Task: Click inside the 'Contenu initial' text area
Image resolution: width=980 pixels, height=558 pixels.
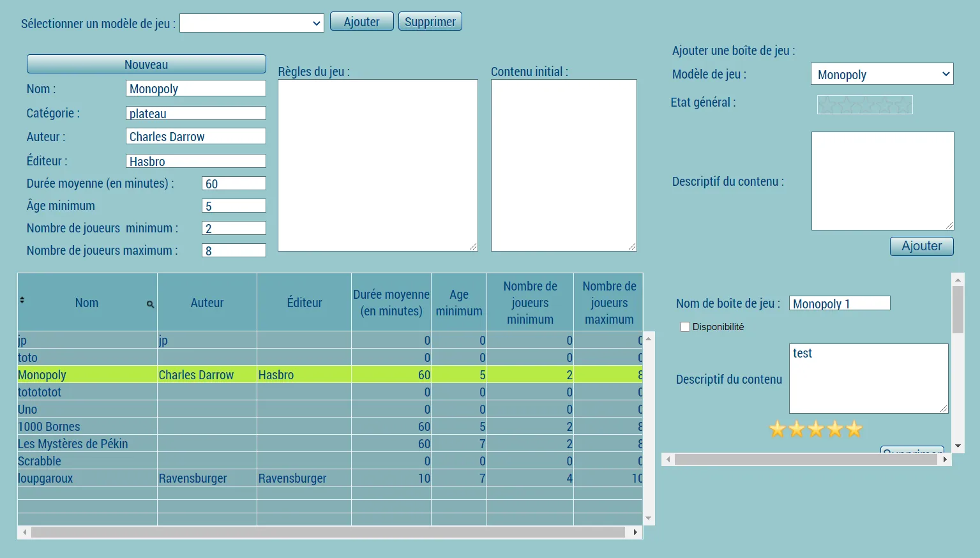Action: [564, 165]
